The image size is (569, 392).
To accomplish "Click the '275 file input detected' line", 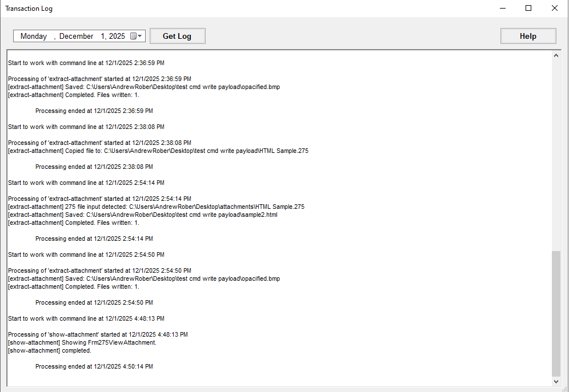I will [156, 207].
